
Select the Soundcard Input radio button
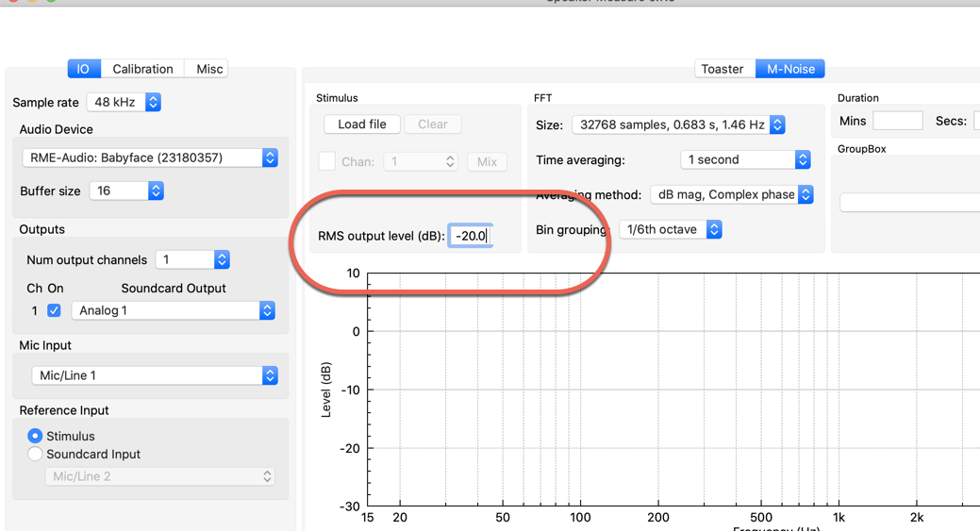point(36,454)
